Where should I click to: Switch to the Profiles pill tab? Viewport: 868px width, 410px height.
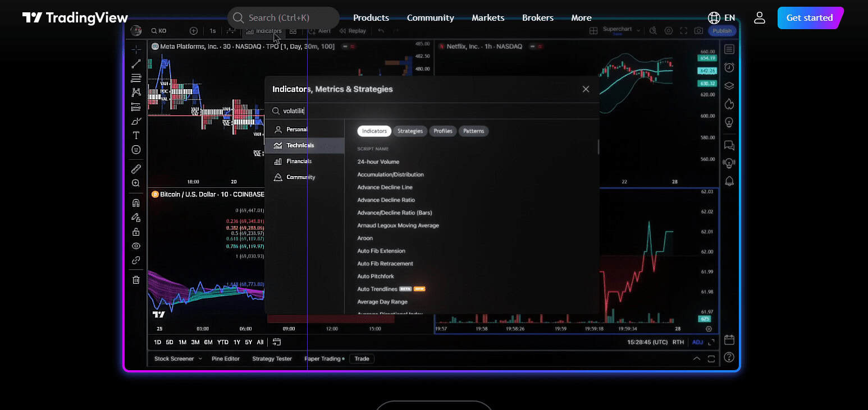pos(443,131)
